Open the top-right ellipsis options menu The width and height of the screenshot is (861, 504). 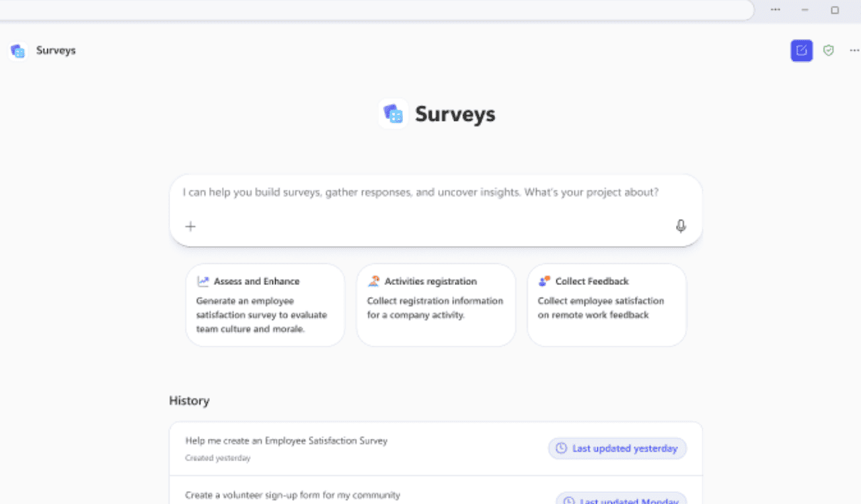tap(854, 50)
